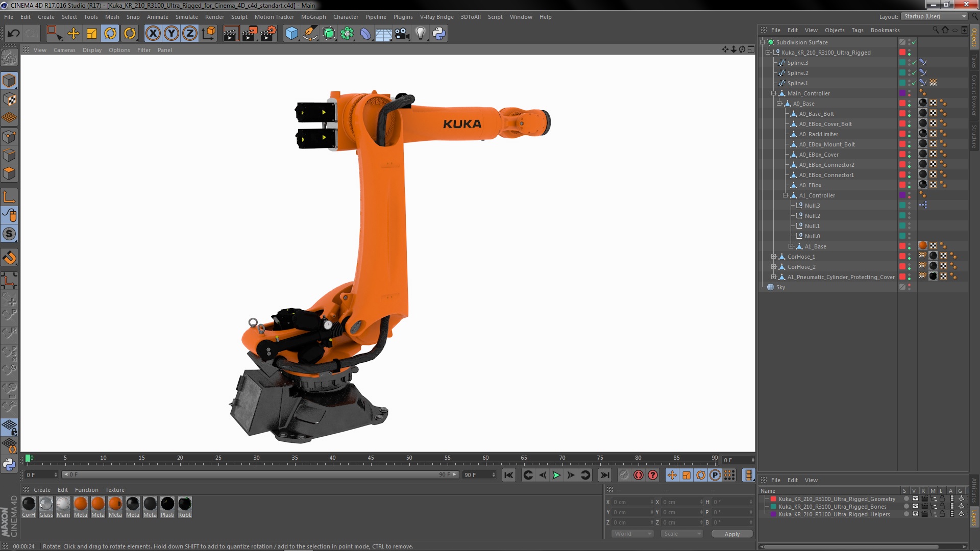Open the Scale mode dropdown

pos(681,534)
